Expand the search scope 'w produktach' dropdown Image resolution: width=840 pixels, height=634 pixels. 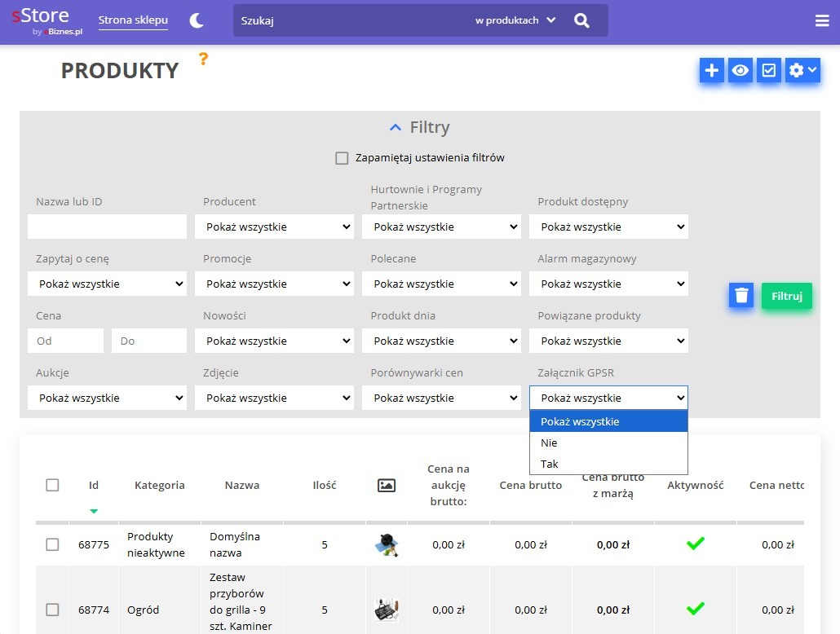click(515, 21)
